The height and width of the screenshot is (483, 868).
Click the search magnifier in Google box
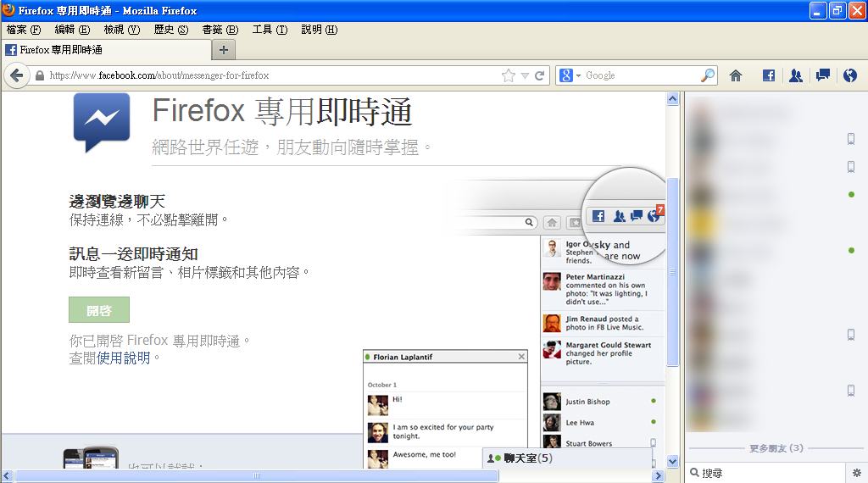click(708, 75)
